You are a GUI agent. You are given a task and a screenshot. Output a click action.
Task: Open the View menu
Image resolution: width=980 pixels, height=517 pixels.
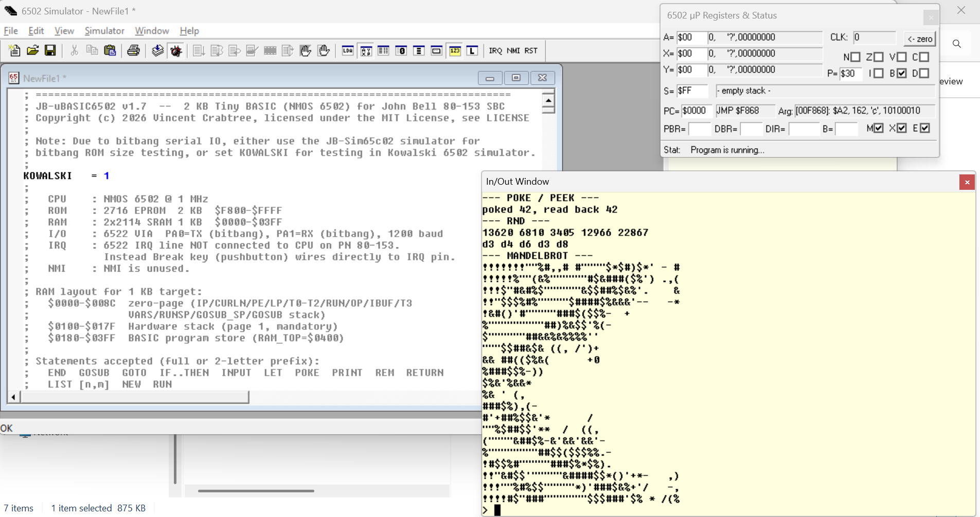pyautogui.click(x=64, y=31)
